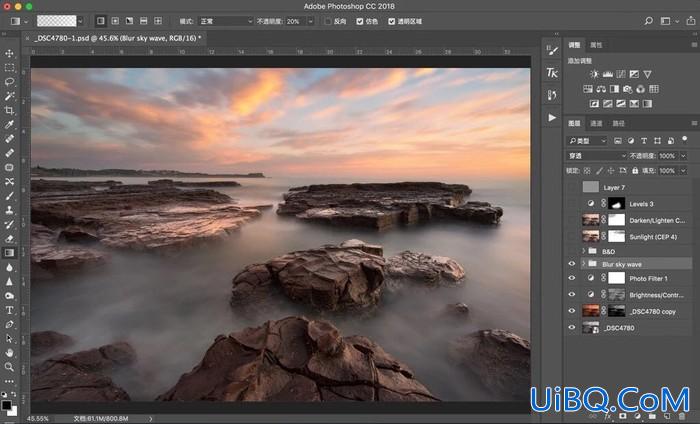
Task: Select the History Brush tool
Action: point(9,224)
